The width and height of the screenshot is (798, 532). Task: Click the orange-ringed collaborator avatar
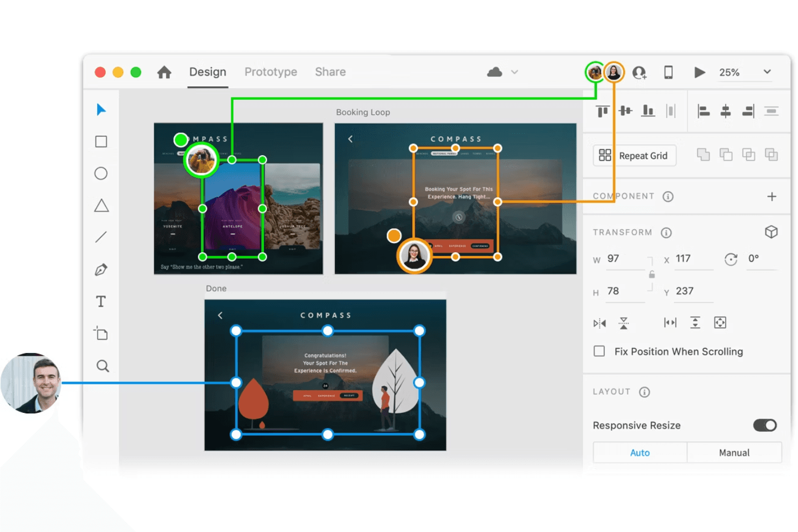click(x=614, y=72)
